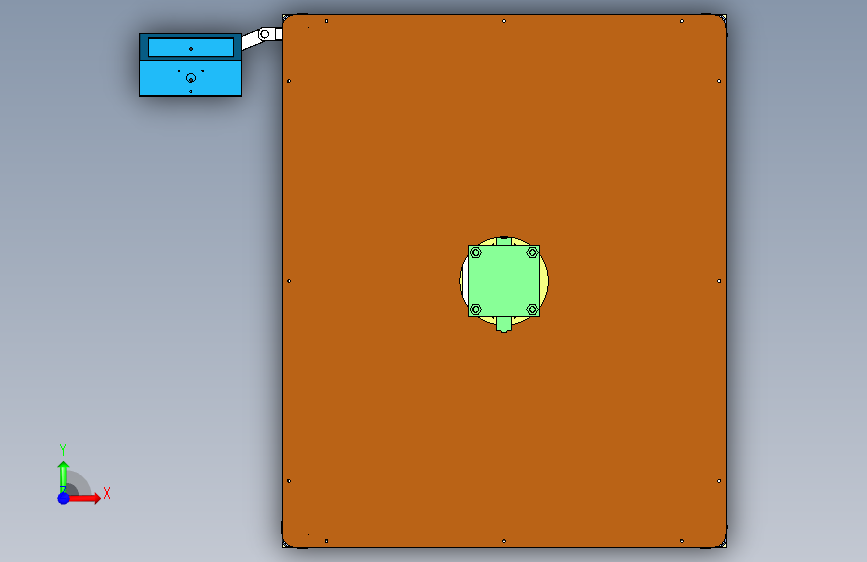Viewport: 867px width, 562px height.
Task: Click the top-right hex bolt on green block
Action: point(532,253)
